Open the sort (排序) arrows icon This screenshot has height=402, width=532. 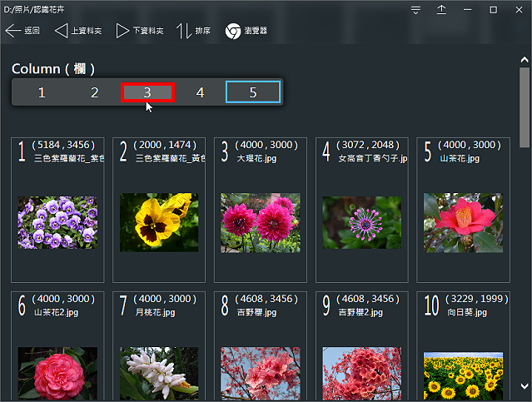(x=184, y=31)
